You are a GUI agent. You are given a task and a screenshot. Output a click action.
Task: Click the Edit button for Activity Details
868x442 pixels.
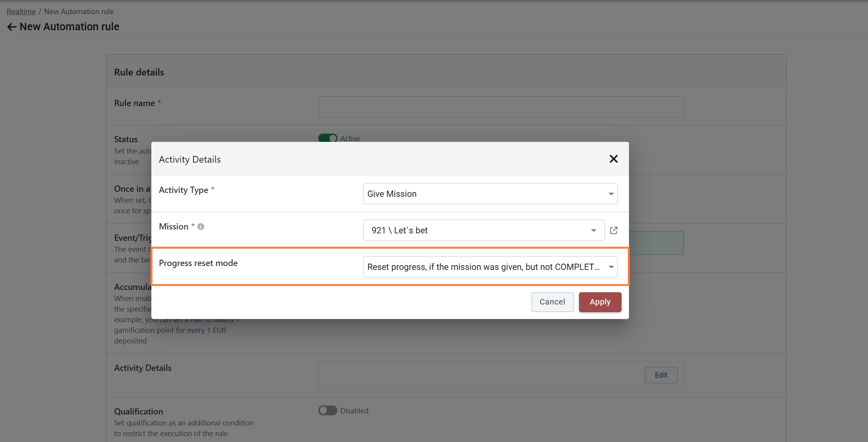coord(661,375)
